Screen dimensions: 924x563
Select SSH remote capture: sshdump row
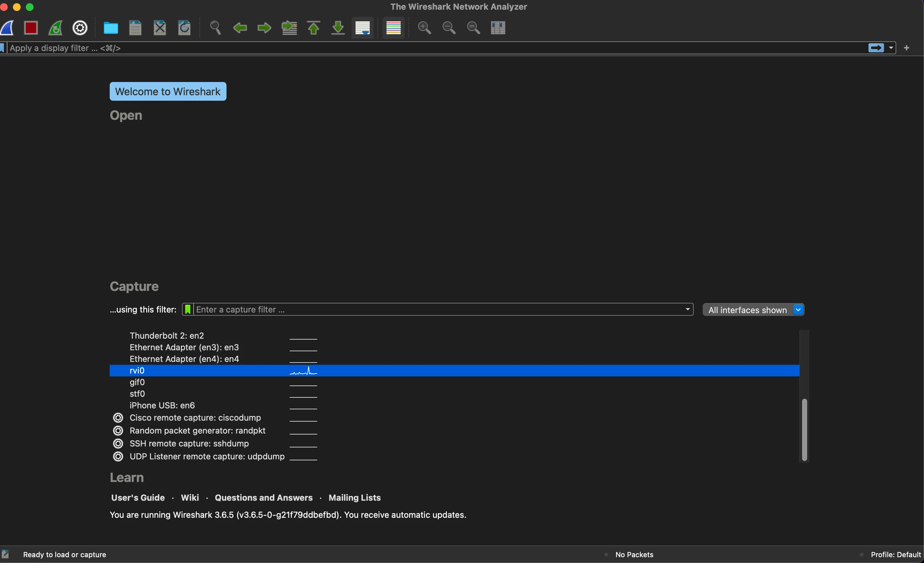189,443
